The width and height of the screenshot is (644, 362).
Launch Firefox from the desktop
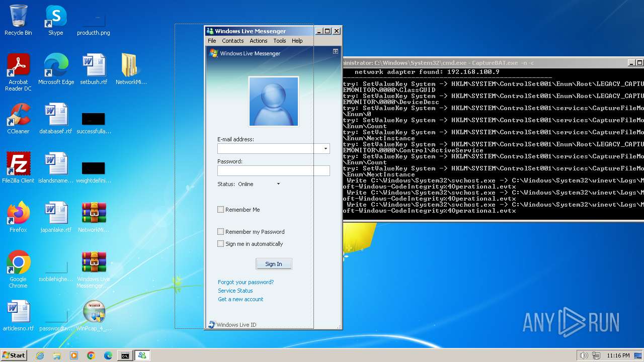point(18,217)
